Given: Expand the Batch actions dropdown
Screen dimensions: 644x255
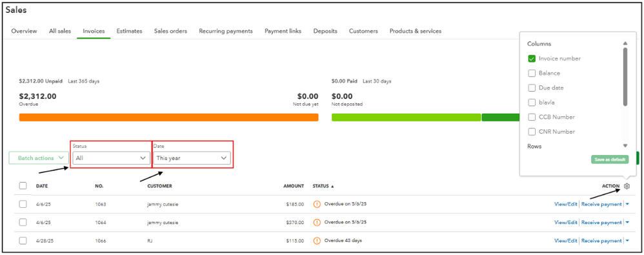Looking at the screenshot, I should point(39,158).
